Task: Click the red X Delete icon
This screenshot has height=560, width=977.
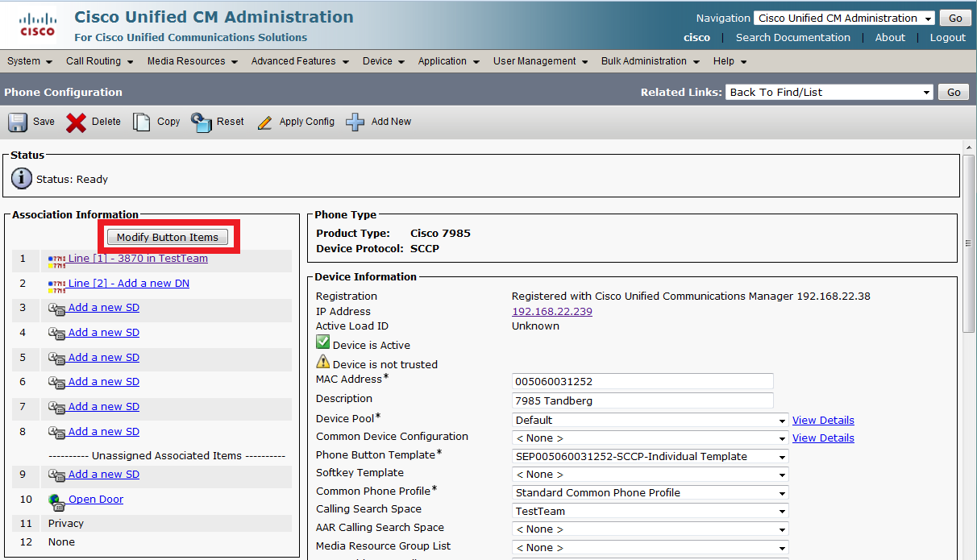Action: click(x=77, y=122)
